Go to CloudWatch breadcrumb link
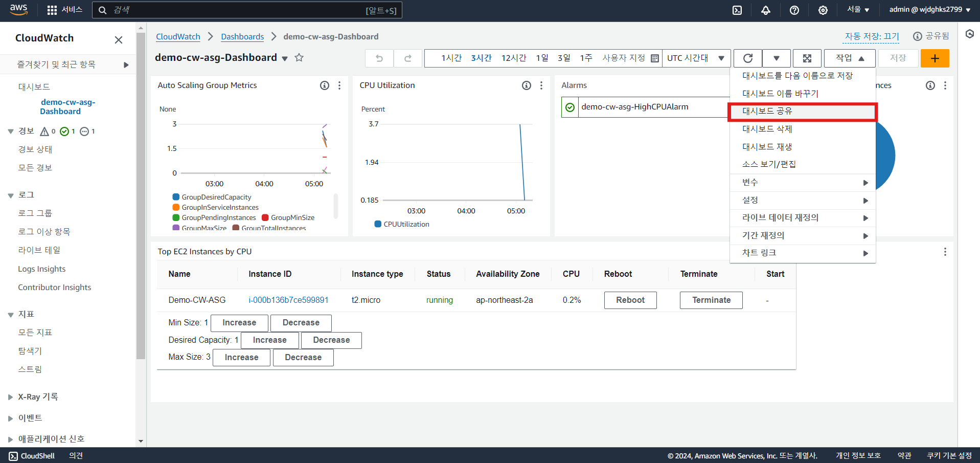 click(178, 37)
